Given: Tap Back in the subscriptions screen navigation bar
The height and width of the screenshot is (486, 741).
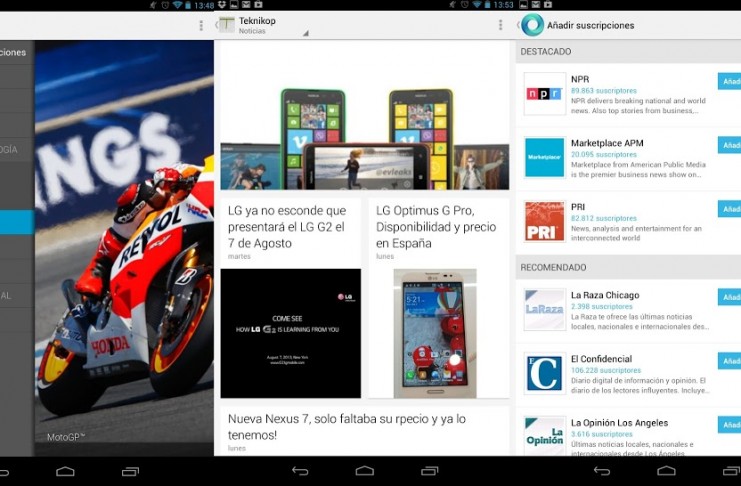Looking at the screenshot, I should (x=602, y=471).
